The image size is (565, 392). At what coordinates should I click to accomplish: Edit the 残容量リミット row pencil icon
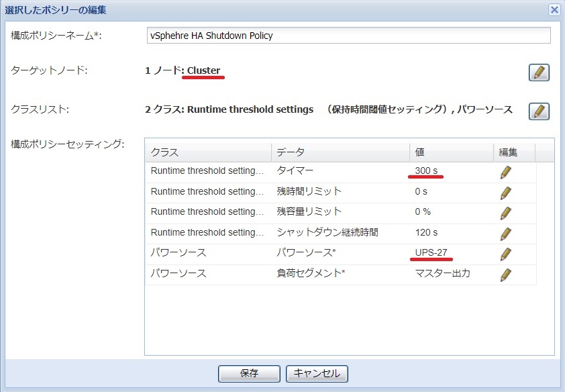tap(505, 213)
